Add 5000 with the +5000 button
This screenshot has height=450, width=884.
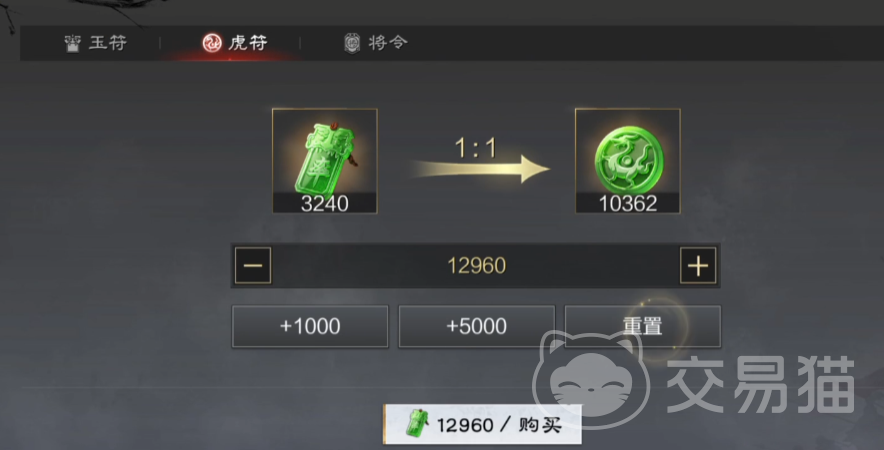click(476, 327)
